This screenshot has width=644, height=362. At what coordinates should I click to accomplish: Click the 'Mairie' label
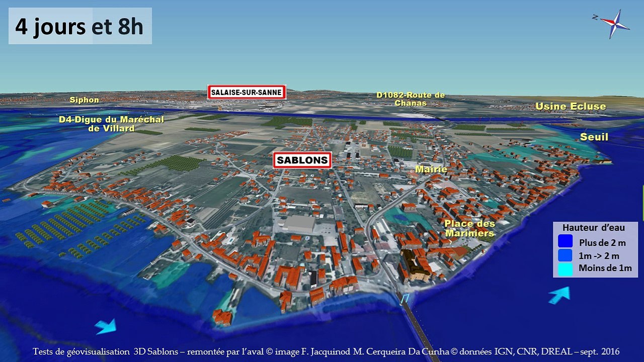click(x=431, y=169)
